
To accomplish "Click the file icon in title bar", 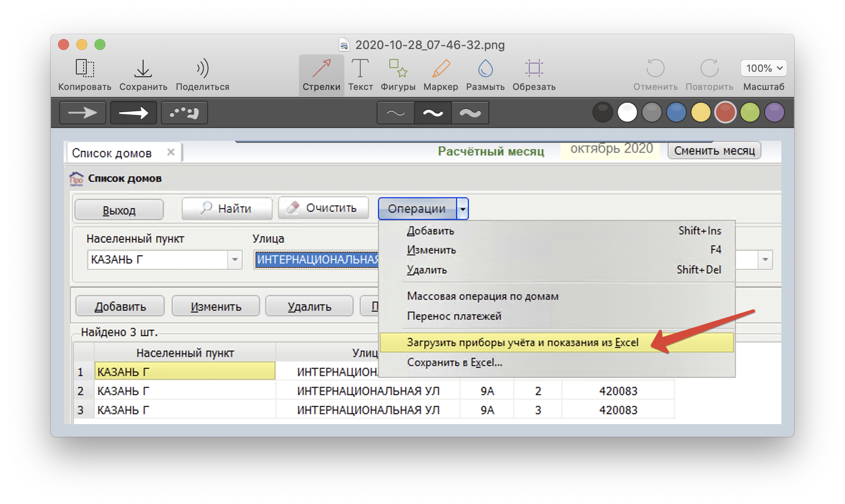I will [344, 44].
